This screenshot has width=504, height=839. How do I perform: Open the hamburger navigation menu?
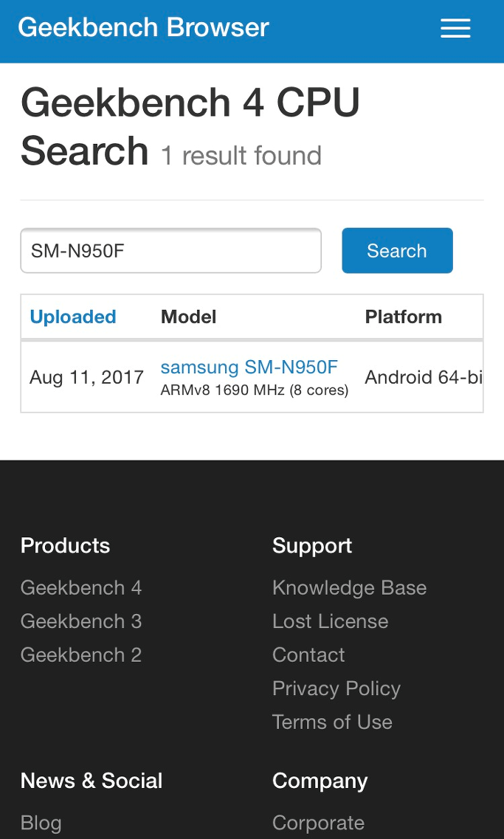pos(455,28)
